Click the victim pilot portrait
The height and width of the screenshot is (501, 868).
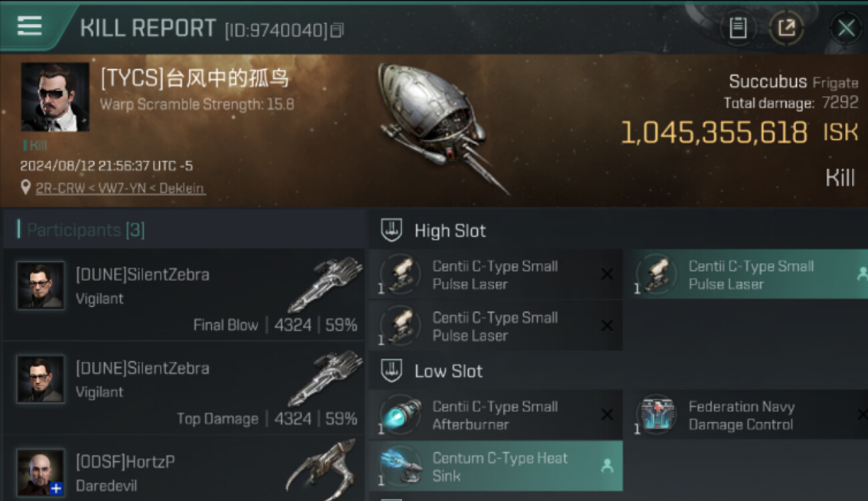tap(55, 98)
